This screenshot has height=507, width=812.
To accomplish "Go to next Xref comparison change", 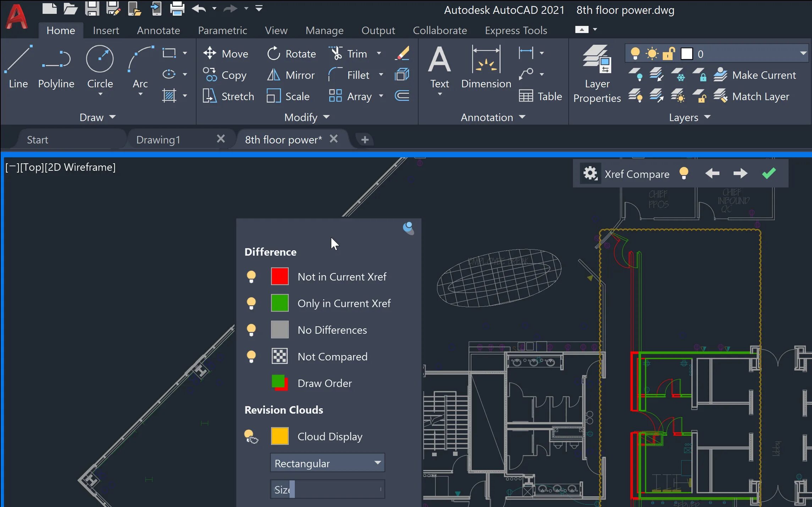I will (740, 174).
